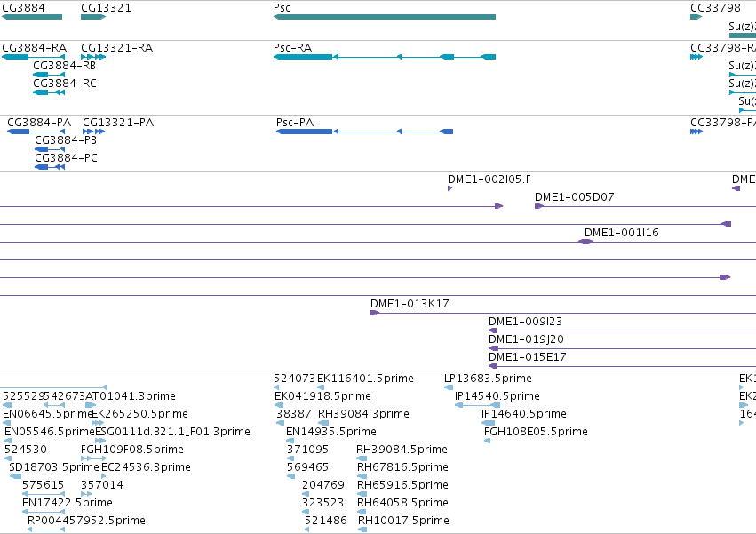Screen dimensions: 756x534
Task: Click the DME1-002I05.F arrow marker
Action: (450, 188)
